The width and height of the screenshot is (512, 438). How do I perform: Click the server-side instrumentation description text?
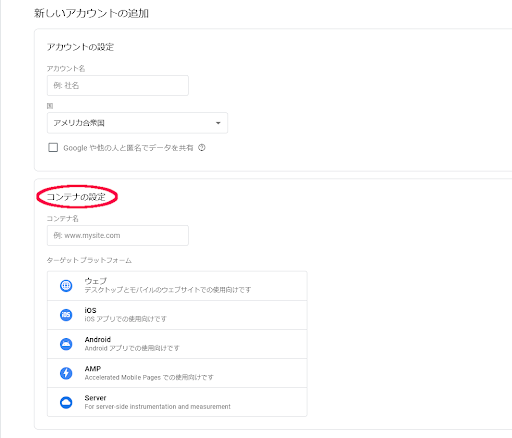[x=157, y=407]
